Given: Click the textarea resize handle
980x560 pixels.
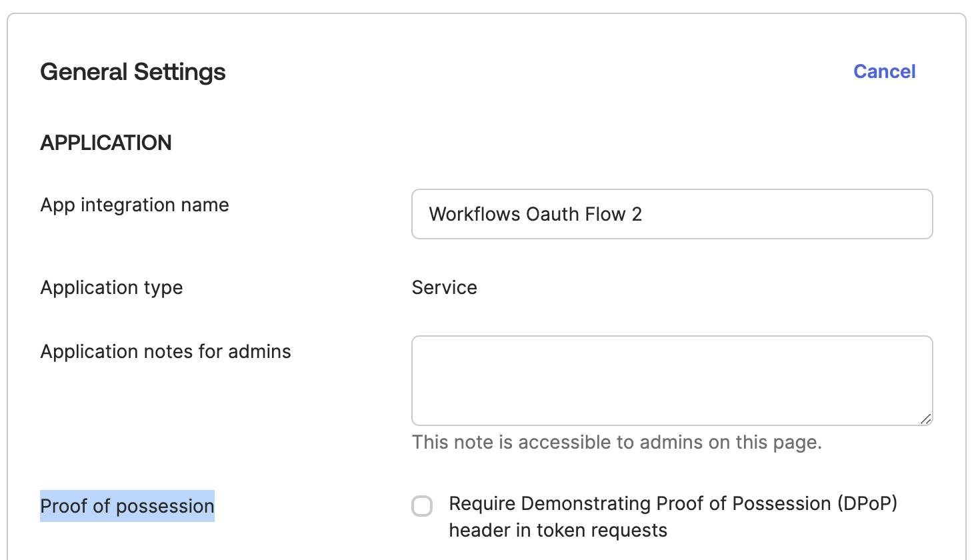Looking at the screenshot, I should point(925,419).
